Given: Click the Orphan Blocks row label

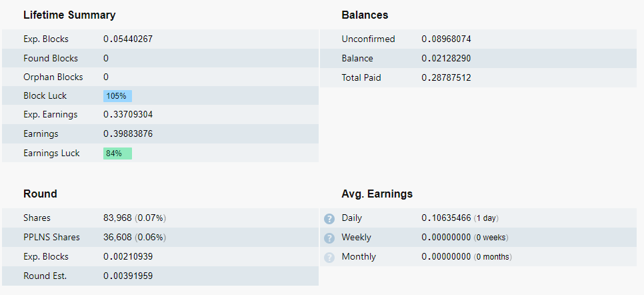Looking at the screenshot, I should [x=53, y=77].
